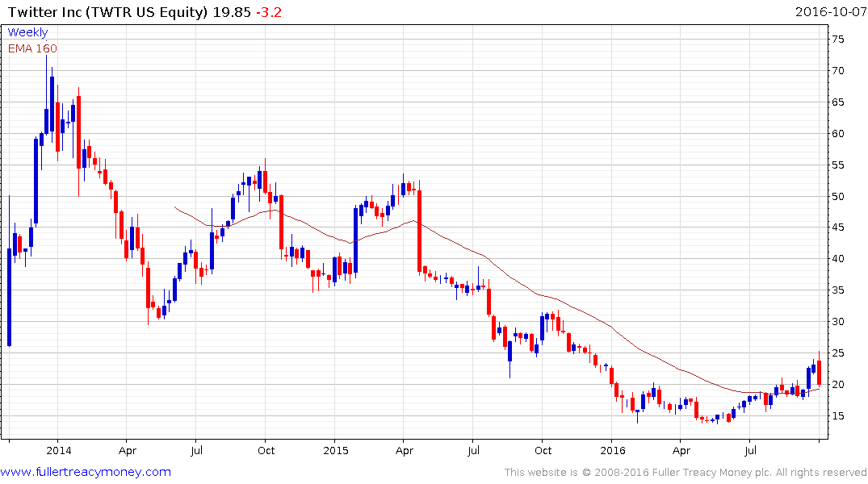Click the www.fullertreacymoney.com link
This screenshot has height=484, width=868.
pos(86,472)
